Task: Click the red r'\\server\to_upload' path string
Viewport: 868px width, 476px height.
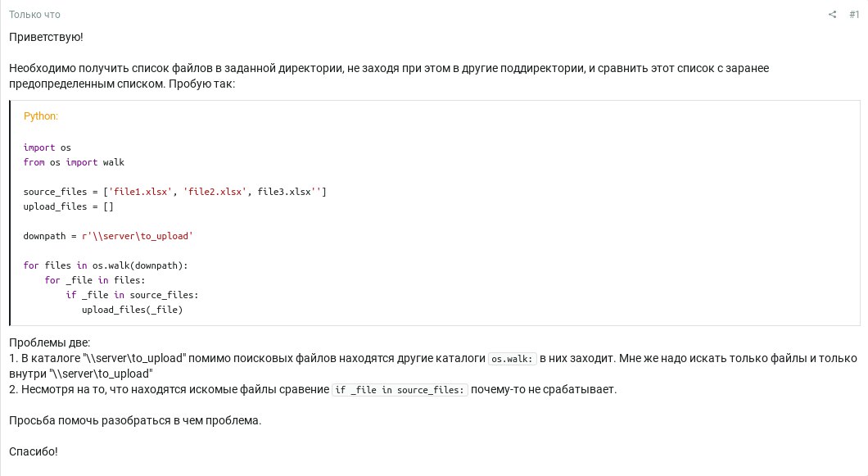Action: pyautogui.click(x=138, y=236)
